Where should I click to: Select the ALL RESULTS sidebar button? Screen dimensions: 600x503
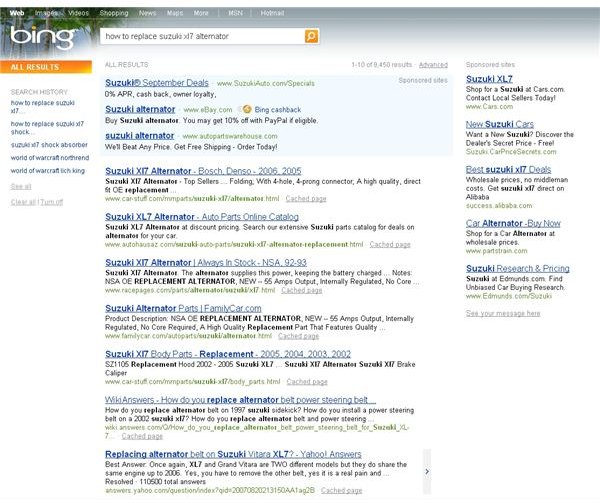[46, 67]
